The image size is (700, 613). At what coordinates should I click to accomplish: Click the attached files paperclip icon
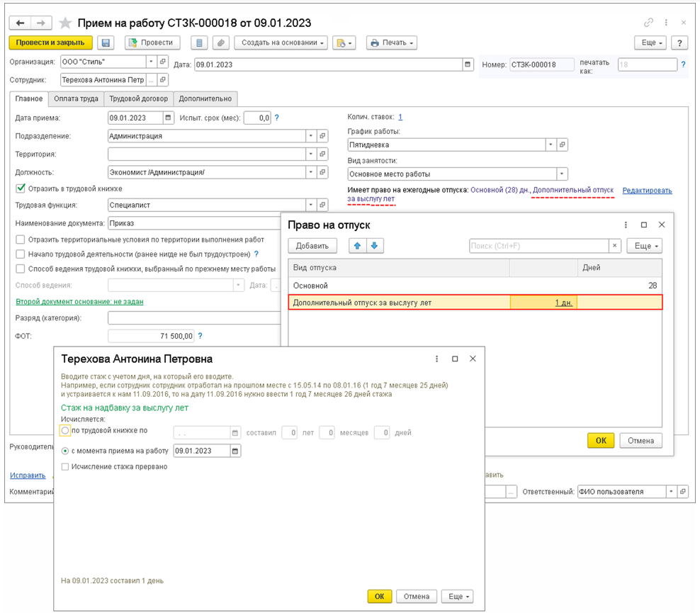click(x=221, y=43)
